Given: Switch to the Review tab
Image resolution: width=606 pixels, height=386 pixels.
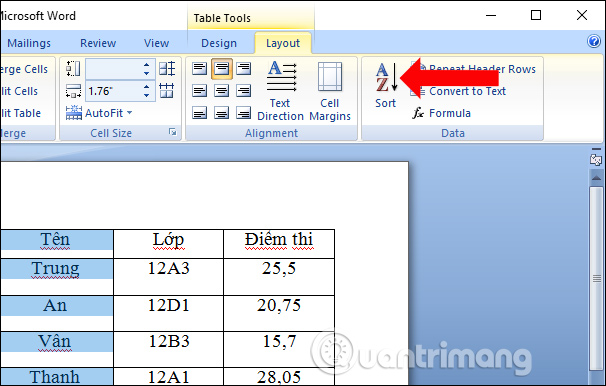Looking at the screenshot, I should 98,43.
